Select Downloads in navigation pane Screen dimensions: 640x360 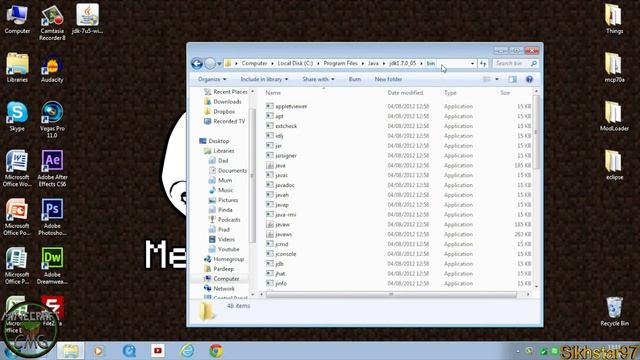click(223, 102)
